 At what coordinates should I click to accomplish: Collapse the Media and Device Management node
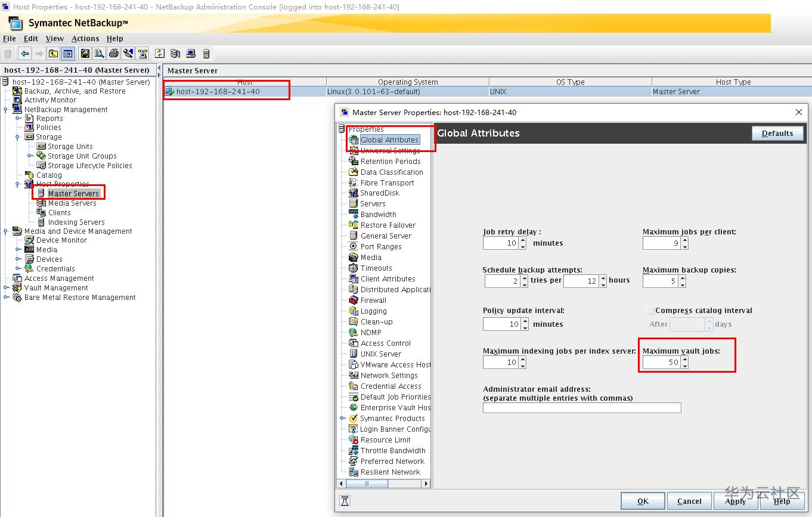point(6,231)
